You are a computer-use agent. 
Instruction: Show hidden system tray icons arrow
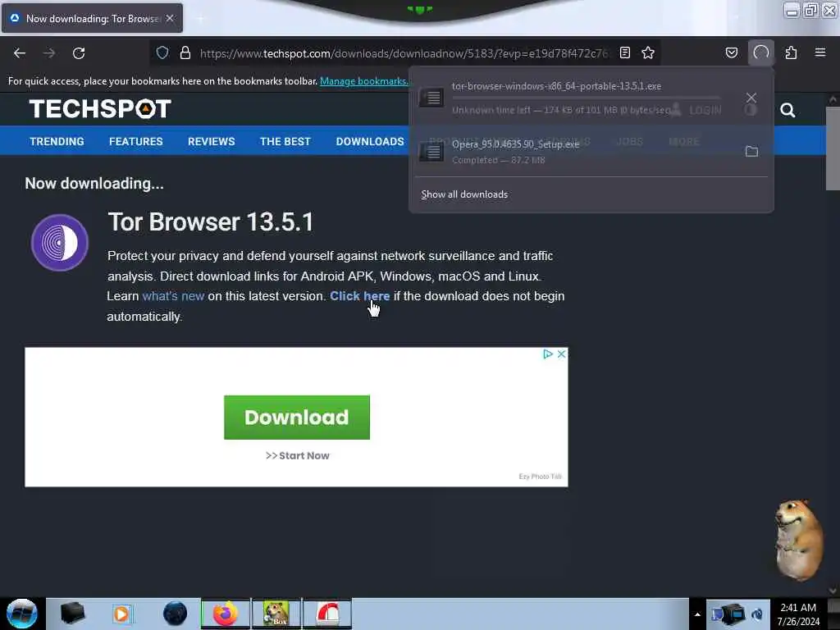click(697, 614)
